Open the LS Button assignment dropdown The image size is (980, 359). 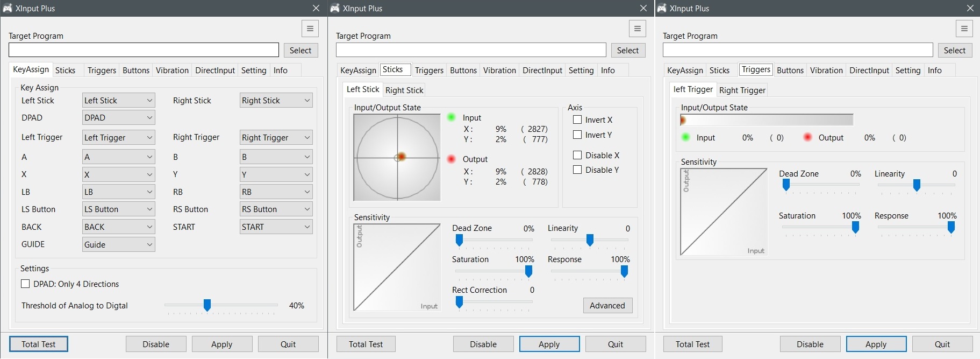119,209
